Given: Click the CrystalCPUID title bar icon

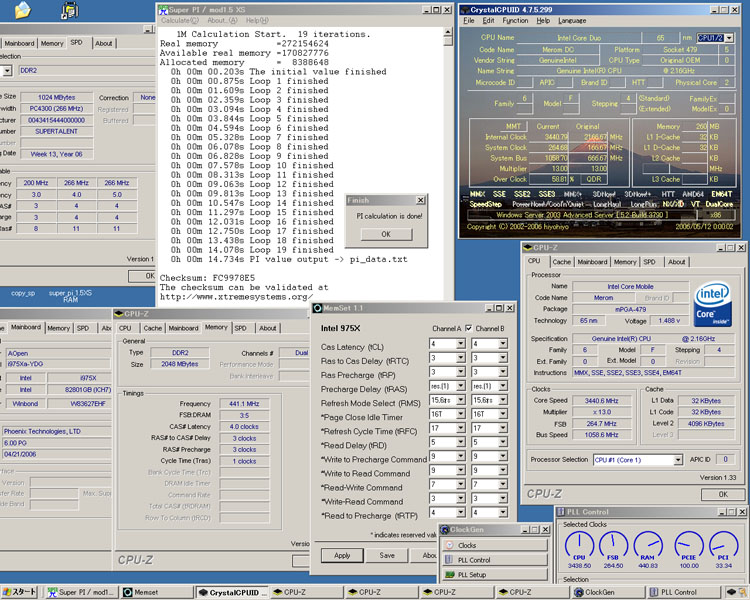Looking at the screenshot, I should pos(464,10).
